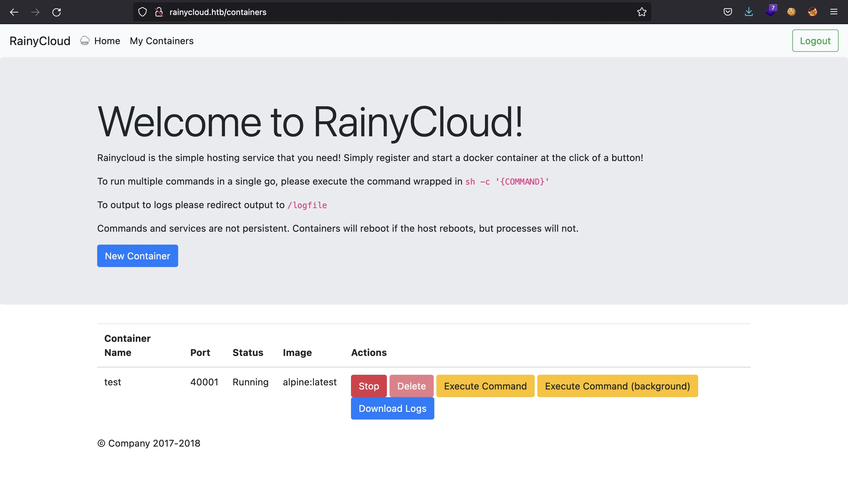Bookmark this page with the star icon
848x504 pixels.
pyautogui.click(x=642, y=12)
